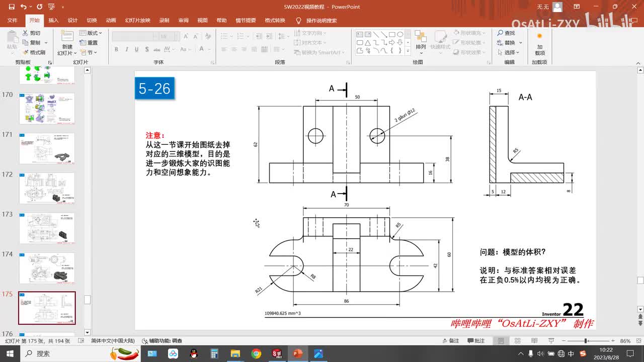Switch to the Transitions (切换) tab
644x362 pixels.
coord(92,21)
